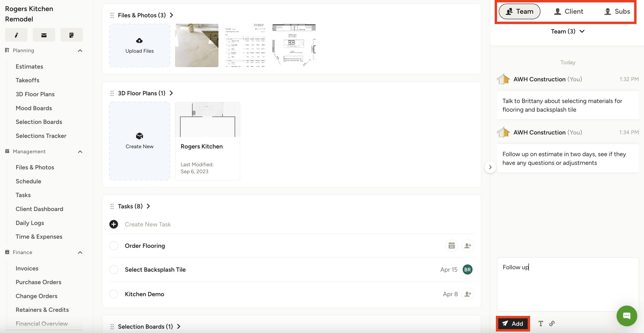
Task: Mark Select Backsplash Tile as complete
Action: pyautogui.click(x=113, y=269)
